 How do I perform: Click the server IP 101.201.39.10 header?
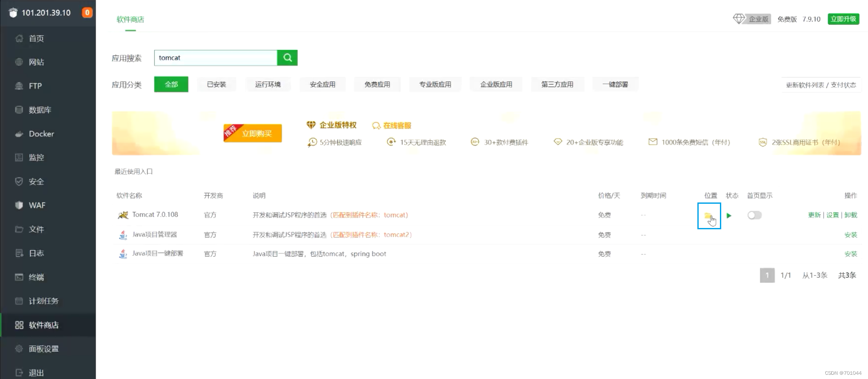[x=46, y=13]
